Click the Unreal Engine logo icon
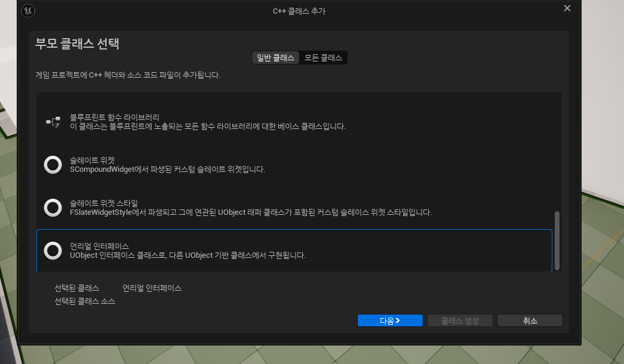Viewport: 624px width, 364px height. (28, 11)
